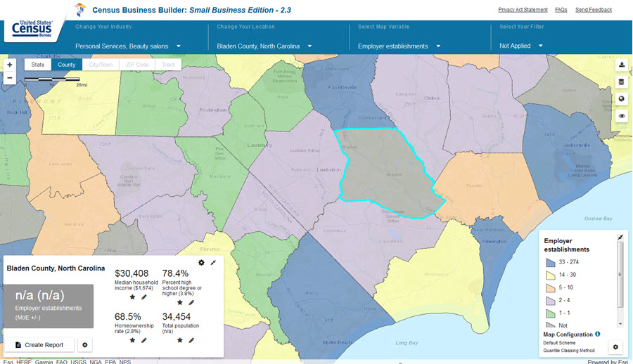Click the blue 33 - 274 legend swatch
The width and height of the screenshot is (633, 364).
pyautogui.click(x=551, y=262)
